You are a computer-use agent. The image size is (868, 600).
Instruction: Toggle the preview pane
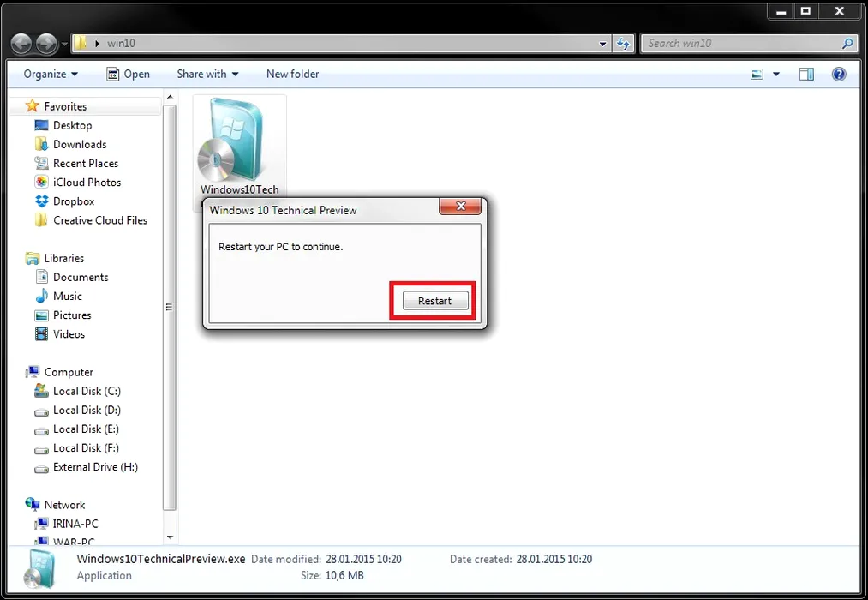806,75
